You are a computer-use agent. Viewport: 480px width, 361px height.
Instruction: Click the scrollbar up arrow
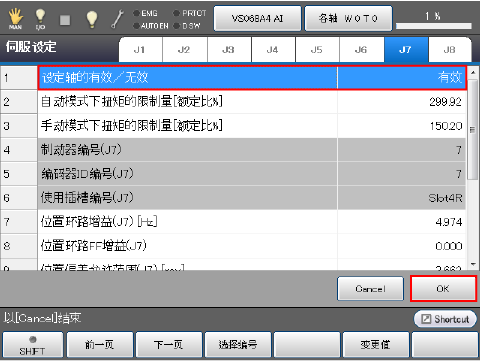coord(473,72)
